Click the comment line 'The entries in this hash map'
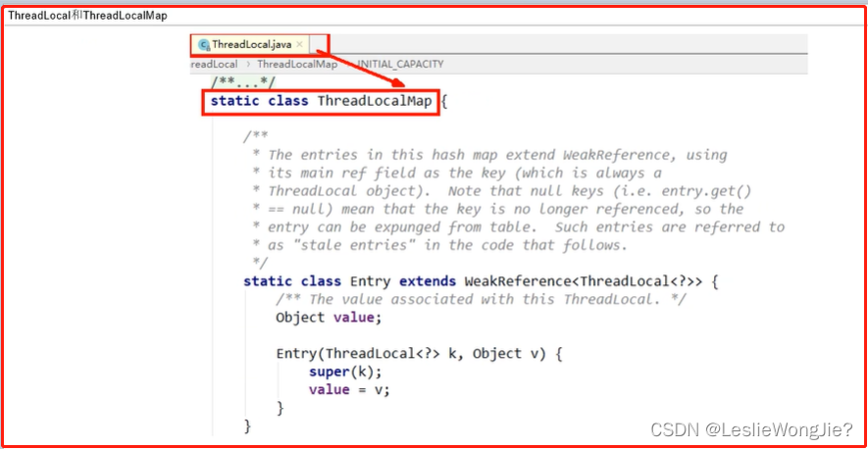The width and height of the screenshot is (868, 449). click(490, 155)
